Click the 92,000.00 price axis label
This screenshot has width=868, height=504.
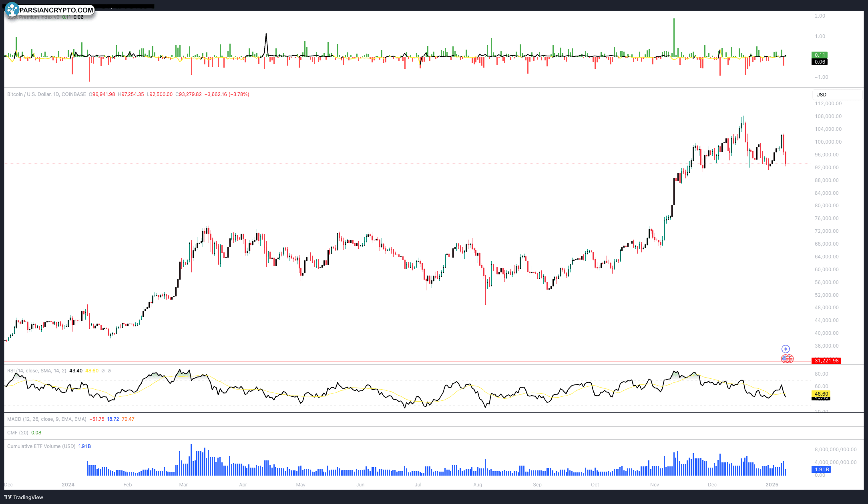[827, 168]
